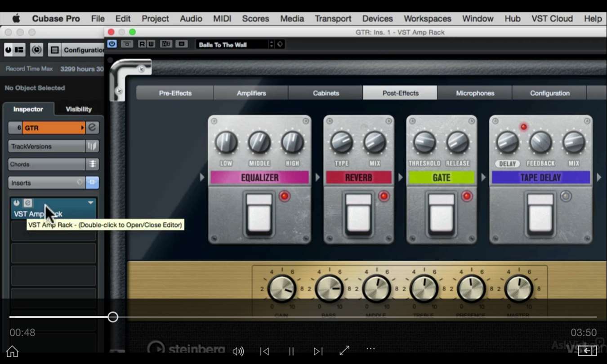Click the amp GAIN knob
The image size is (607, 364).
point(282,289)
